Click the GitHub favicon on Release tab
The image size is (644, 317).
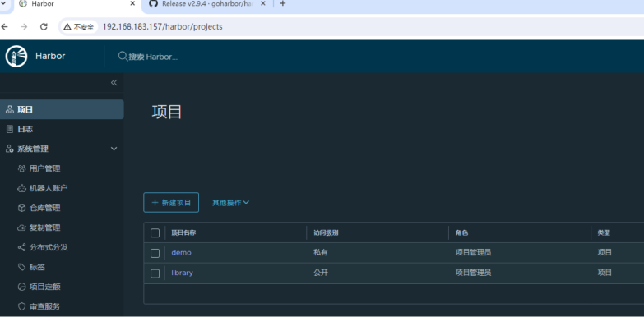pyautogui.click(x=153, y=3)
